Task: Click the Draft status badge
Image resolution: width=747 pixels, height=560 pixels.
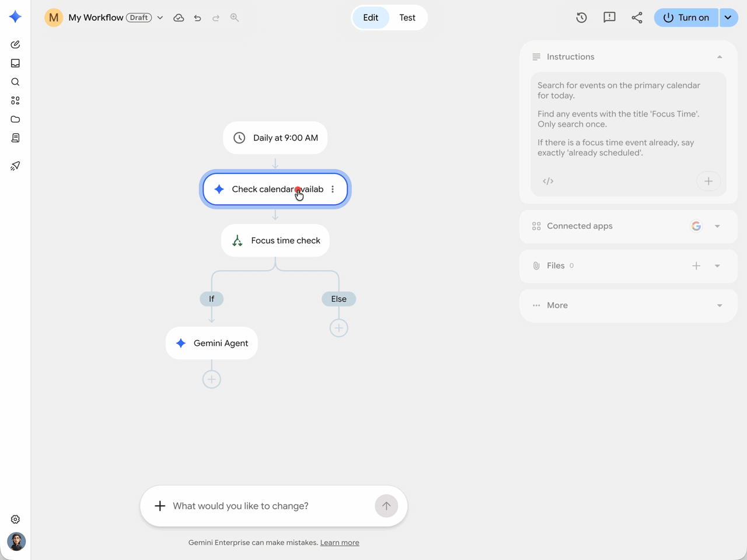Action: tap(139, 17)
